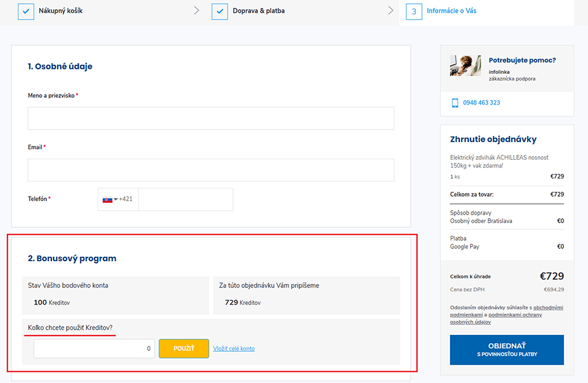Image resolution: width=588 pixels, height=383 pixels.
Task: Click the Potrebujete pomoc? heading
Action: coord(522,60)
